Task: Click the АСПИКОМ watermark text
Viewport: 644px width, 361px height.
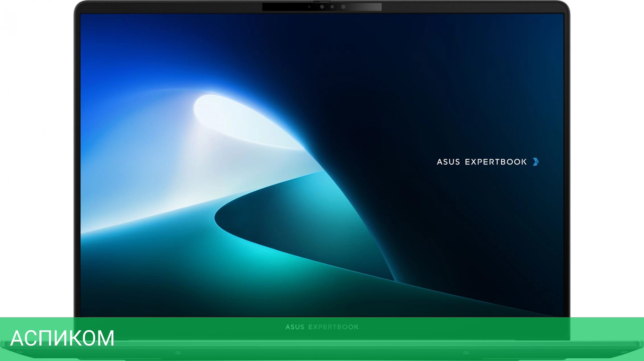Action: tap(62, 338)
